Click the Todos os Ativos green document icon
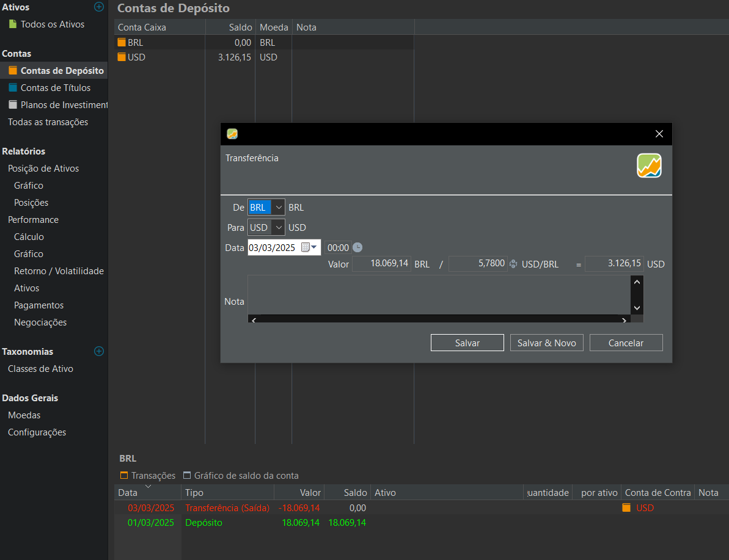Screen dimensions: 729x560 (13, 24)
